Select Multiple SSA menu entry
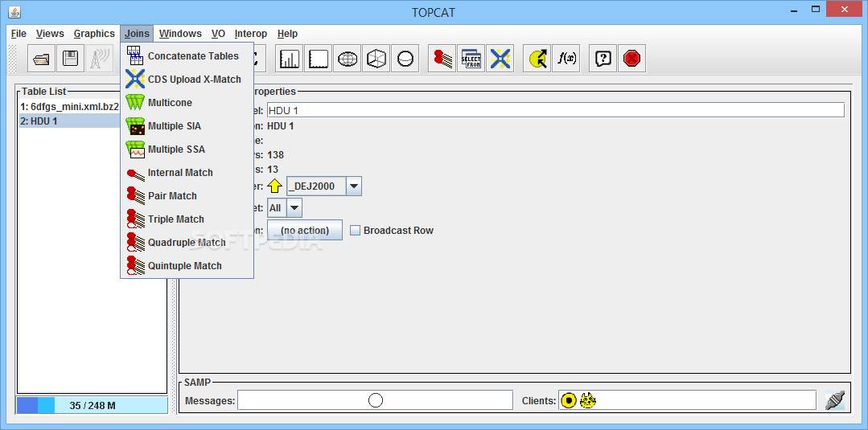The height and width of the screenshot is (430, 868). click(187, 149)
